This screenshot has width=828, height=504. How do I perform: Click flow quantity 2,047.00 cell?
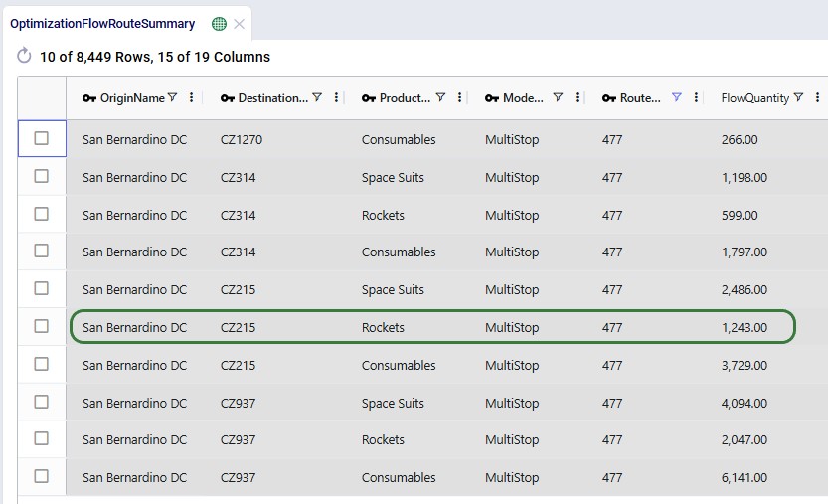[745, 440]
